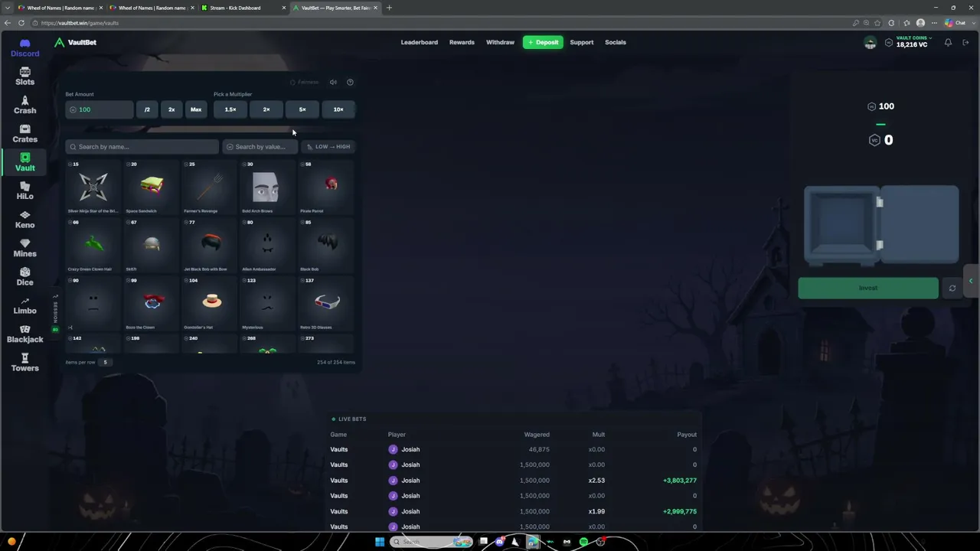Open the Withdraw page
The width and height of the screenshot is (980, 551).
pos(500,42)
